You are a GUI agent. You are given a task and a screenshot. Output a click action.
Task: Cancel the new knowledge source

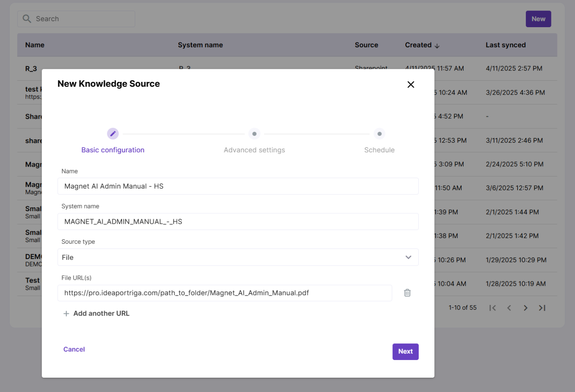74,349
